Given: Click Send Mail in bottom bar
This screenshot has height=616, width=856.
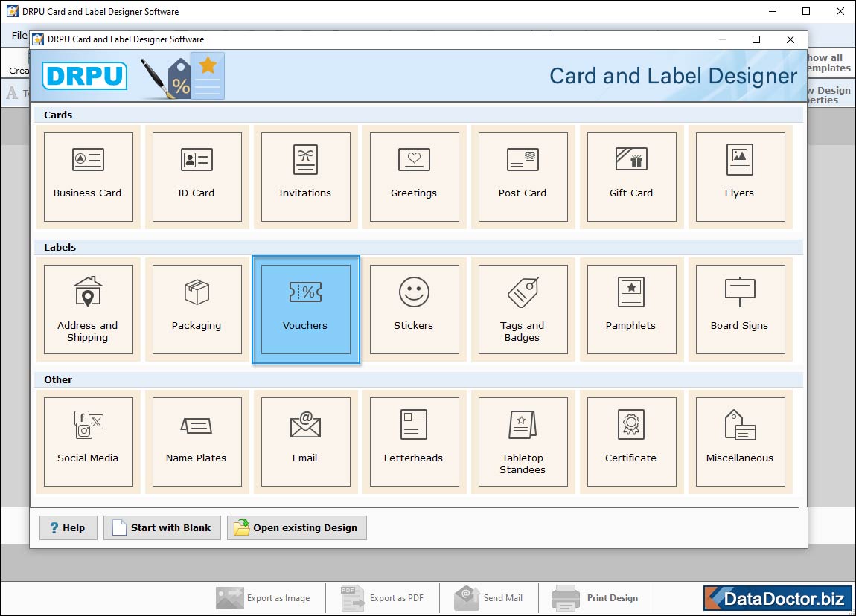Looking at the screenshot, I should tap(488, 598).
